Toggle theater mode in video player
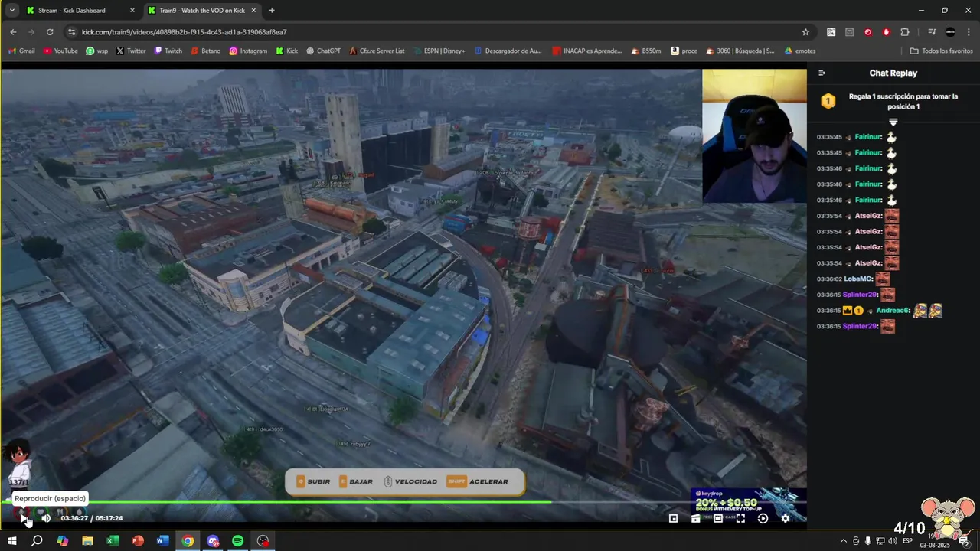 [718, 518]
